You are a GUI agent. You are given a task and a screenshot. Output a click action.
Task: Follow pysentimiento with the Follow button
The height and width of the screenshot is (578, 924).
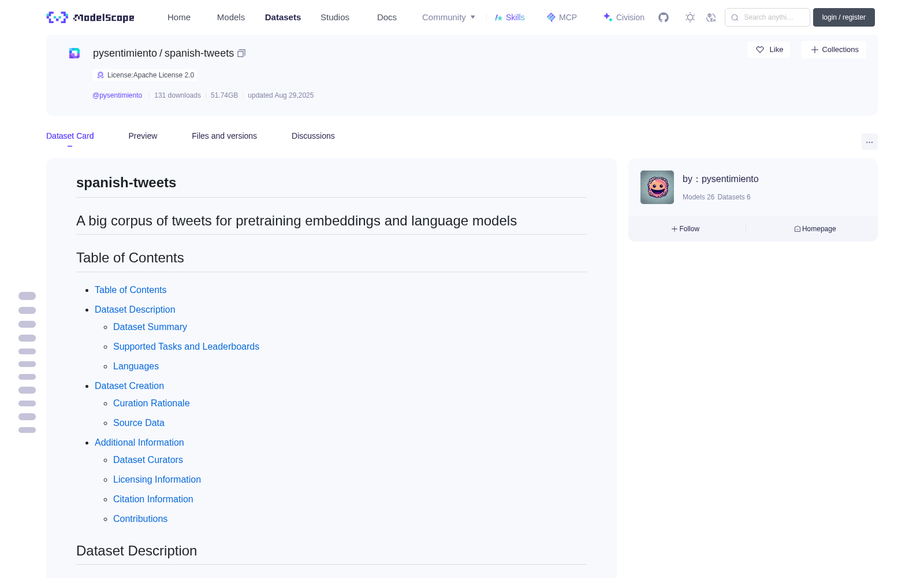[685, 229]
